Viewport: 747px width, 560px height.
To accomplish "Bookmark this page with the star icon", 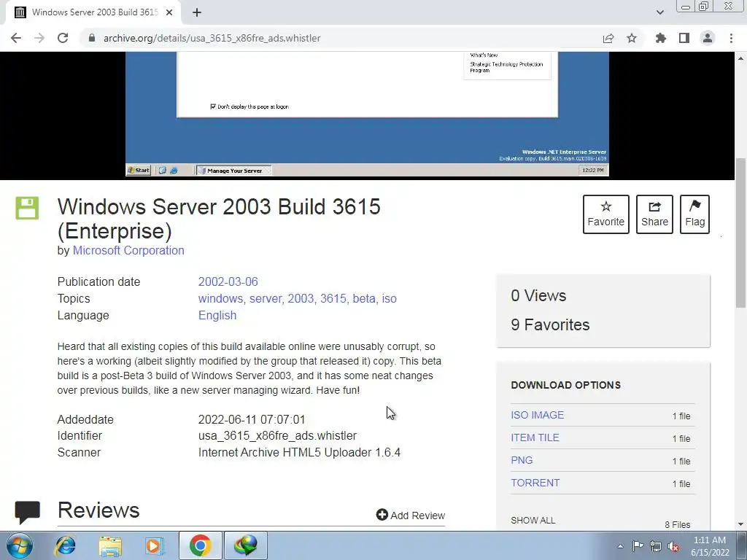I will click(x=632, y=38).
